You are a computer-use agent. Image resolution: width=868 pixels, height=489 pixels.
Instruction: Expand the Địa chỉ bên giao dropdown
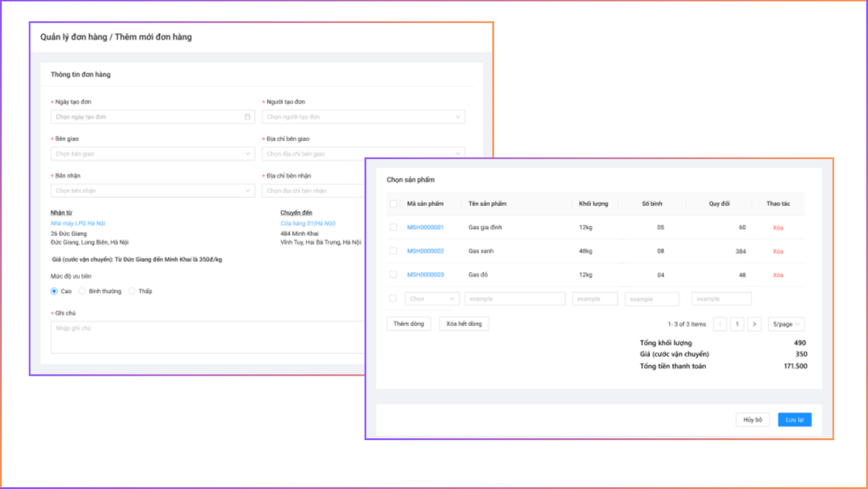coord(363,154)
